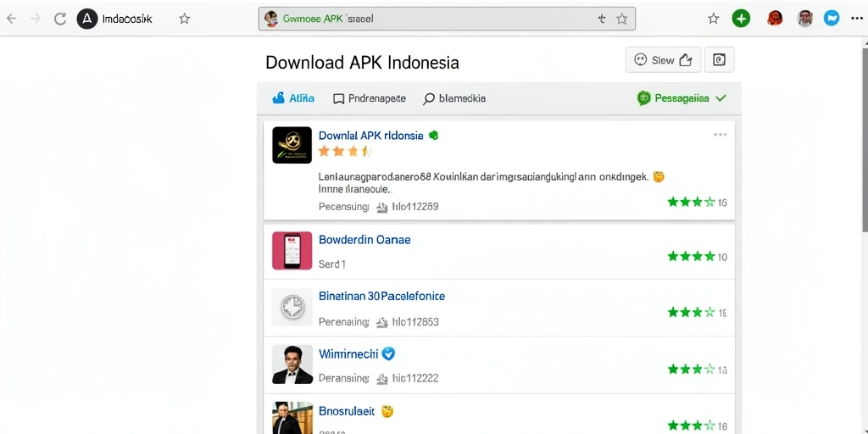
Task: Select the Pndrenapete tab
Action: tap(370, 98)
